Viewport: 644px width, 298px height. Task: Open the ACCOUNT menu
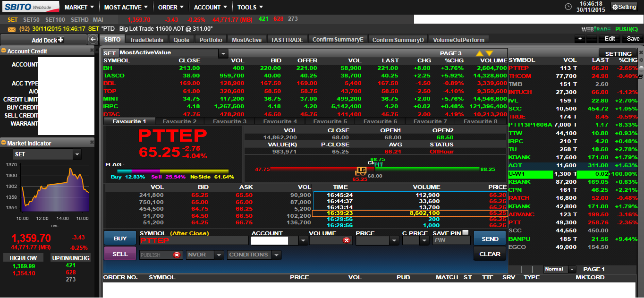pyautogui.click(x=210, y=7)
